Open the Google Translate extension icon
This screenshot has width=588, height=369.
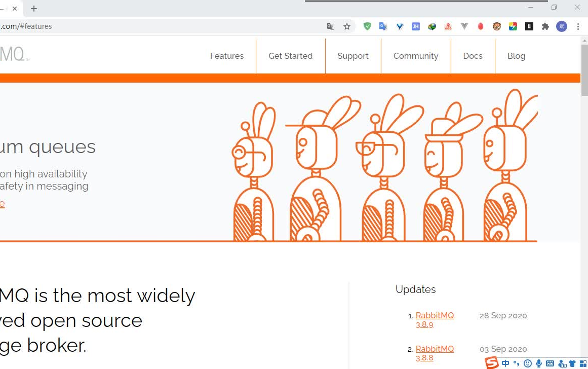click(383, 26)
